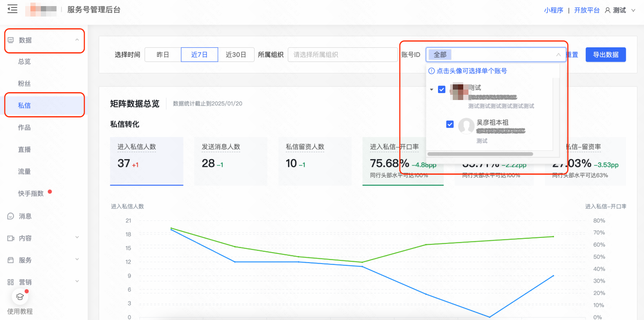Image resolution: width=644 pixels, height=320 pixels.
Task: Open the 作品 data page
Action: [x=23, y=127]
